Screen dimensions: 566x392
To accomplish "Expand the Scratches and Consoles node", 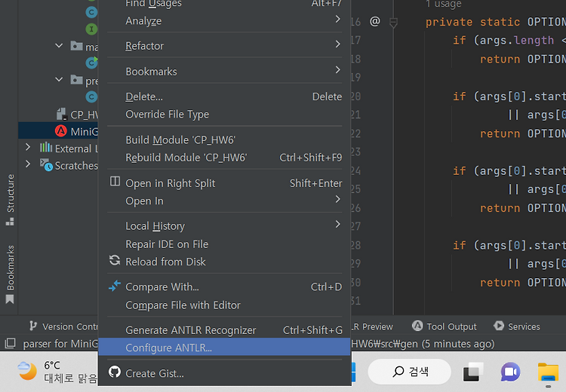I will tap(28, 164).
